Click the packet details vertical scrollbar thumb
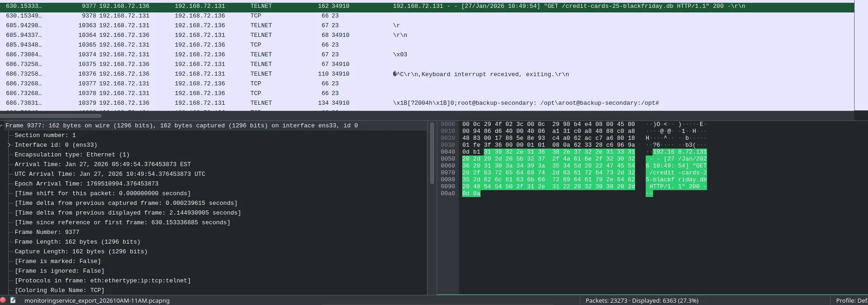Screen dimensions: 868x305 432,153
